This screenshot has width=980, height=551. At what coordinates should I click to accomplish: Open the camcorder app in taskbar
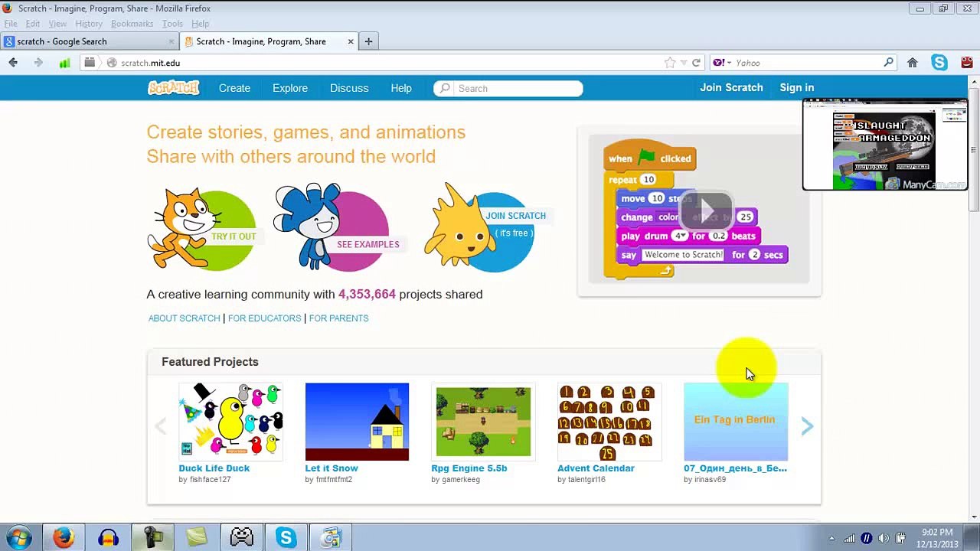(x=152, y=538)
